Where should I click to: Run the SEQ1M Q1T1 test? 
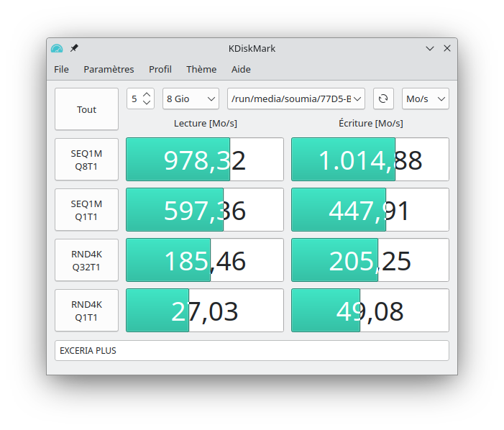[87, 210]
